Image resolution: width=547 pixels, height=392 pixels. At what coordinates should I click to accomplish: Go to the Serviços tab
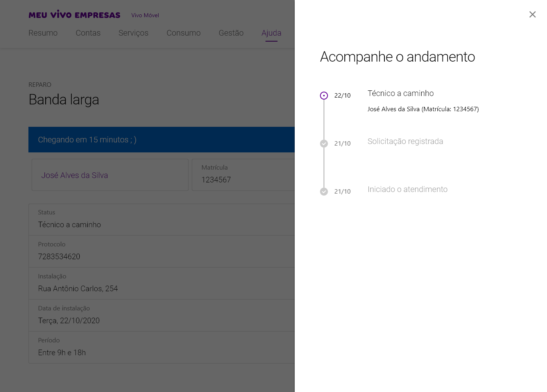(133, 33)
